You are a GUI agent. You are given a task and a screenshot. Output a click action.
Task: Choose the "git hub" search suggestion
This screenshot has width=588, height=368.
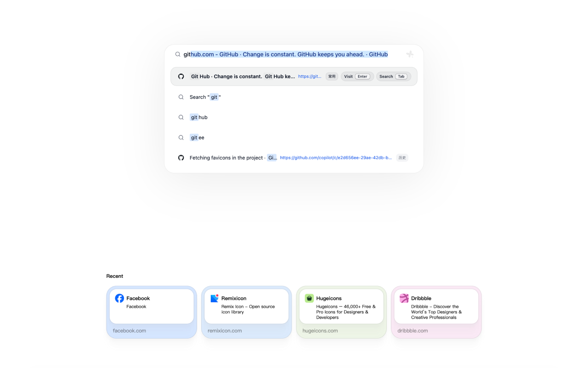pyautogui.click(x=199, y=117)
